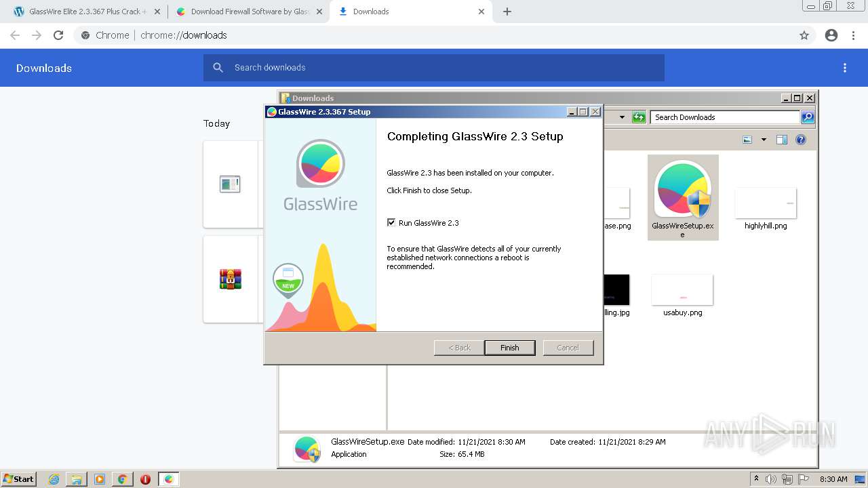868x488 pixels.
Task: Open Downloads page more actions menu
Action: [845, 68]
